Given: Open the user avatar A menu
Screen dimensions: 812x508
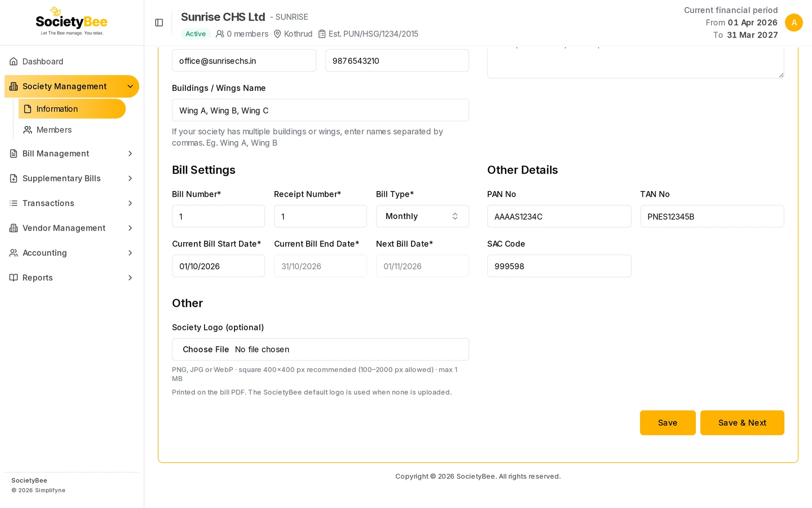Looking at the screenshot, I should (794, 22).
